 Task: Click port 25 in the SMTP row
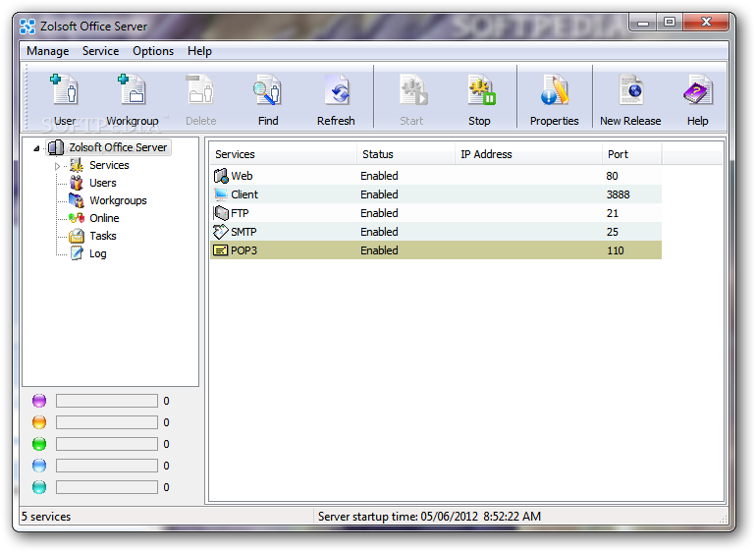(x=613, y=232)
